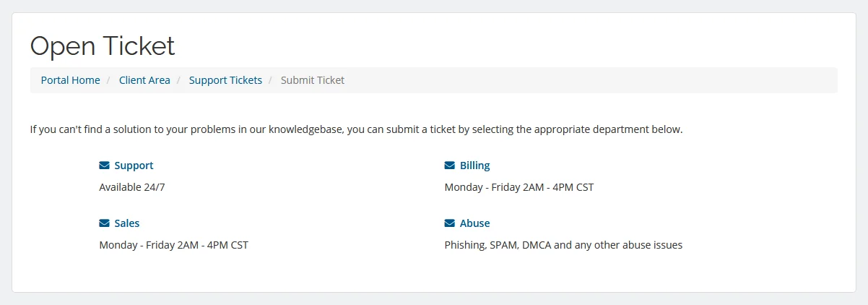
Task: Click the slash separator before Submit Ticket
Action: 272,80
